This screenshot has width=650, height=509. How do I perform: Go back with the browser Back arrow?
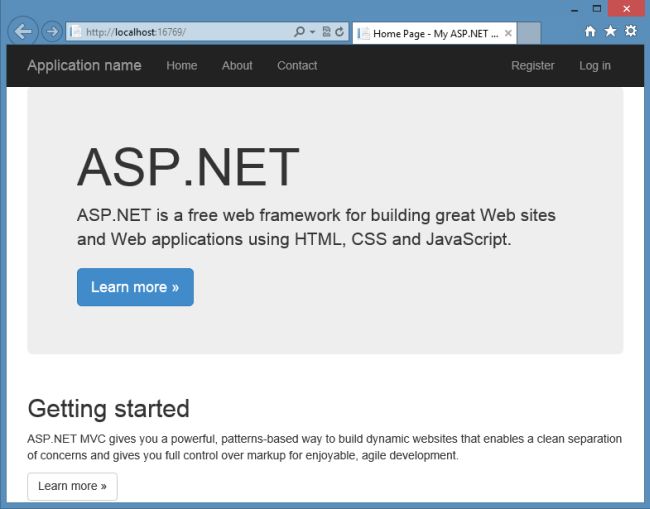pyautogui.click(x=23, y=31)
